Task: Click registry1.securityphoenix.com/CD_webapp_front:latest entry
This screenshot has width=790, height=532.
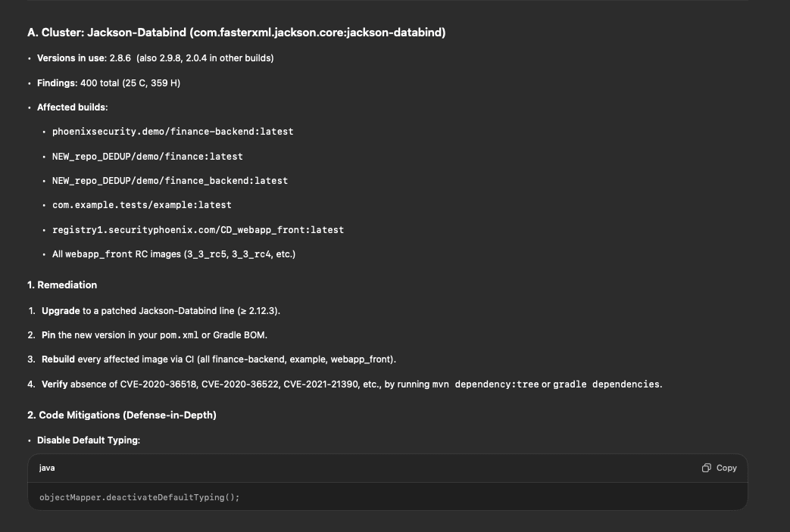Action: [x=198, y=229]
